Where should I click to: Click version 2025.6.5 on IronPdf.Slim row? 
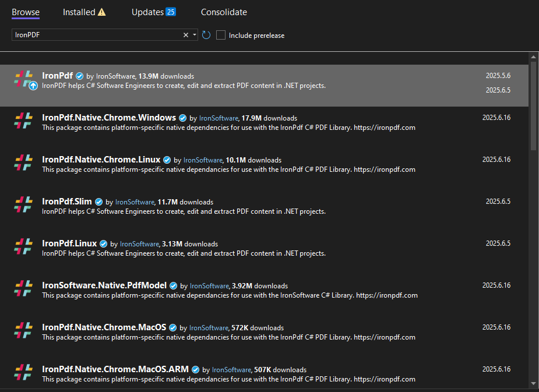(x=498, y=202)
